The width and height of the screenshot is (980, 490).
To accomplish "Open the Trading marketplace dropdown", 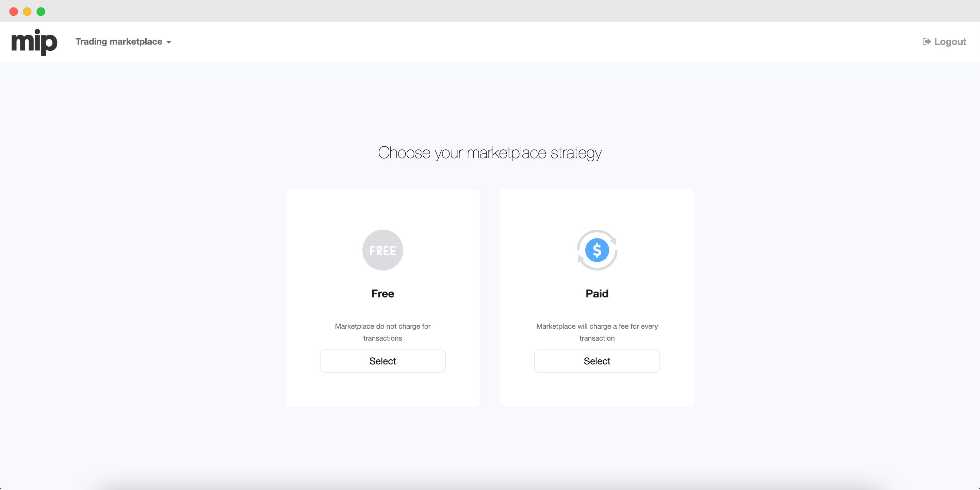I will click(123, 42).
